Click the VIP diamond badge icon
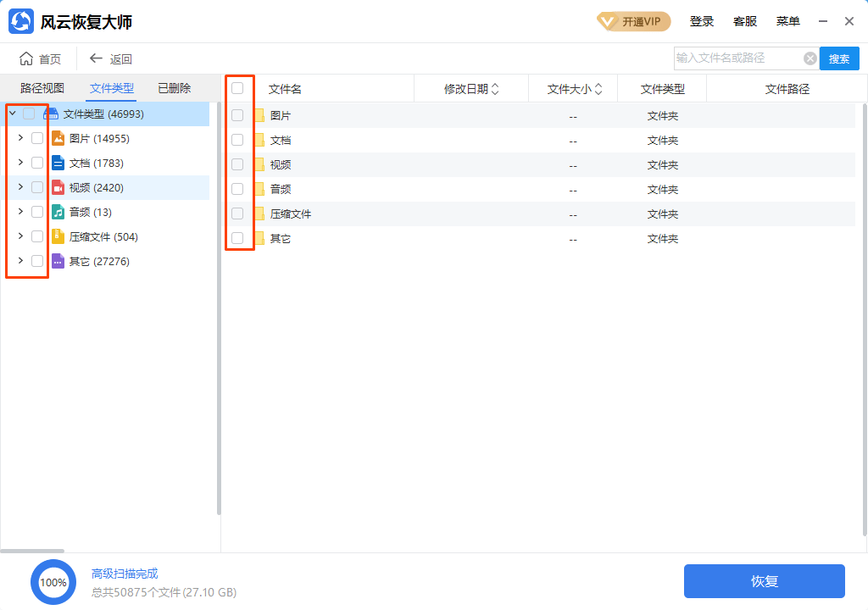Viewport: 868px width, 610px height. click(607, 21)
